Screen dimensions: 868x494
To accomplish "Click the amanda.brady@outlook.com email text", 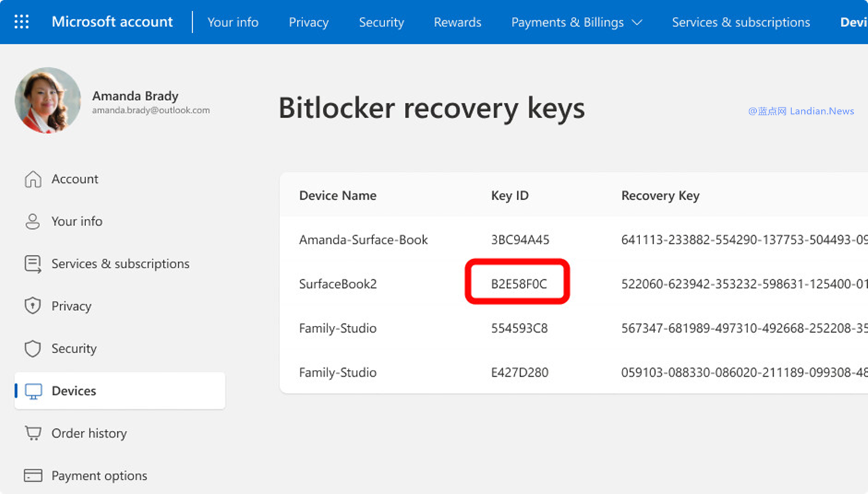I will click(151, 110).
